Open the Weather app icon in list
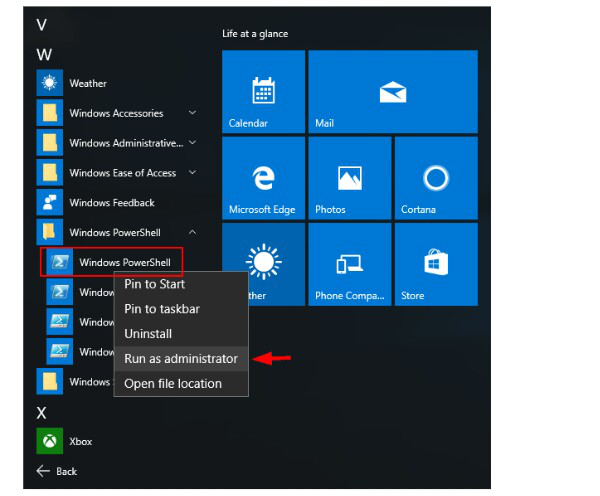This screenshot has width=600, height=496. (x=49, y=83)
